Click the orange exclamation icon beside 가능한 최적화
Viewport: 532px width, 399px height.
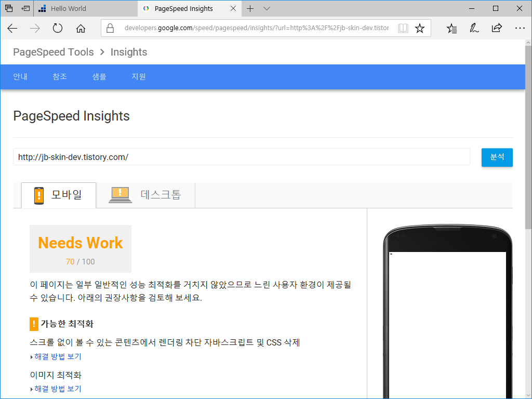tap(34, 324)
